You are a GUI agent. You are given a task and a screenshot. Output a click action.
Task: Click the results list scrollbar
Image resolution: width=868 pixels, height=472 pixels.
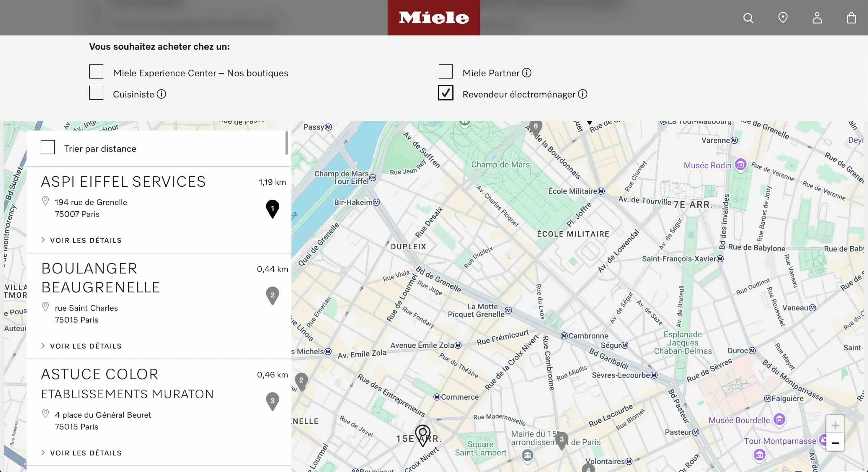(x=286, y=143)
